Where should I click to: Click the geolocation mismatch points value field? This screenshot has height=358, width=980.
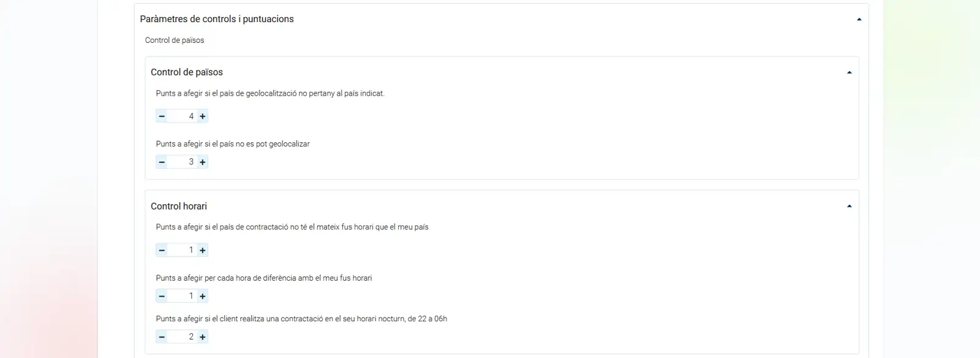click(x=183, y=116)
